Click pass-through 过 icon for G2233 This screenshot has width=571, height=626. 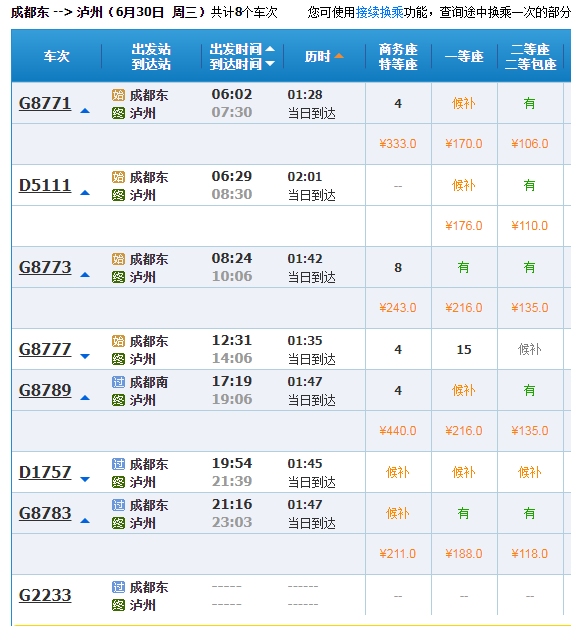(x=118, y=587)
